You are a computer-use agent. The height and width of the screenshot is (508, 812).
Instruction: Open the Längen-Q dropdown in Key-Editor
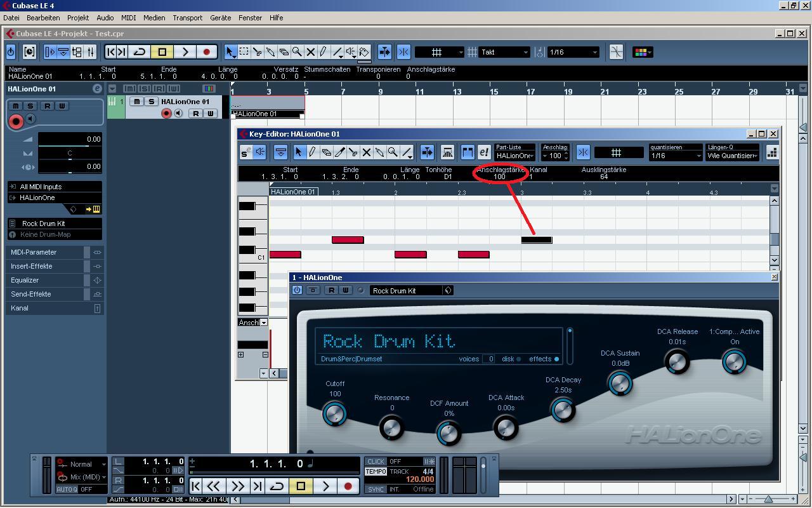pyautogui.click(x=732, y=156)
